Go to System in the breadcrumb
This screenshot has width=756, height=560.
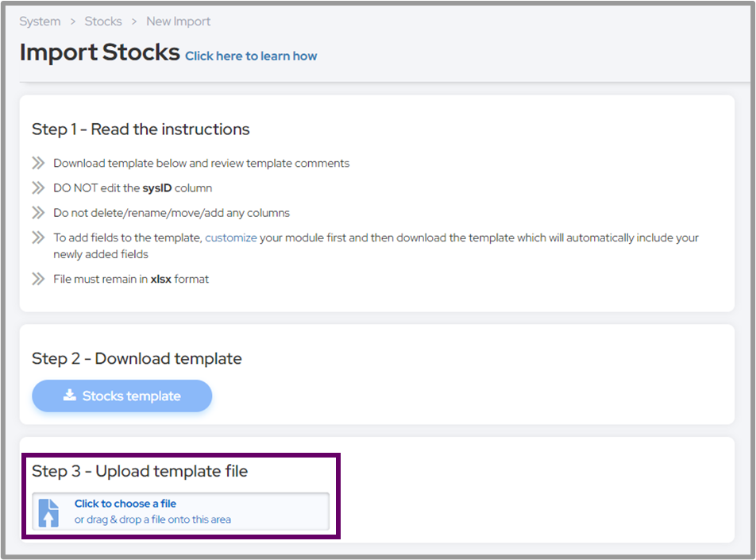tap(40, 21)
